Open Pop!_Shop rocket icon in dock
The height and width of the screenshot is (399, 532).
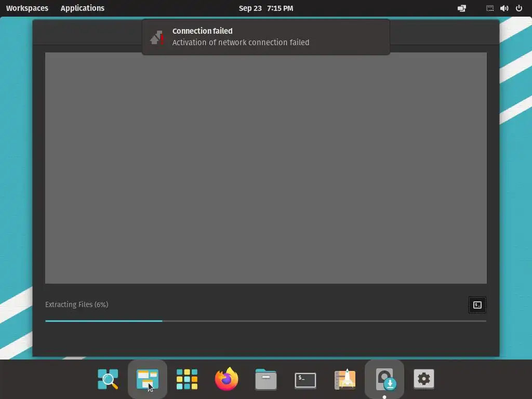pyautogui.click(x=345, y=379)
